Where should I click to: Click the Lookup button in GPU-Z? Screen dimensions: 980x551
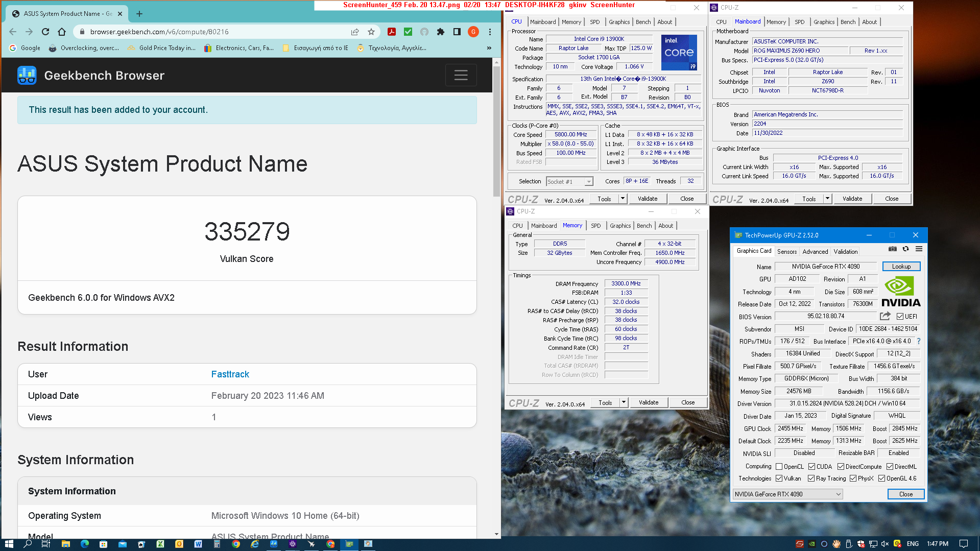click(x=901, y=267)
